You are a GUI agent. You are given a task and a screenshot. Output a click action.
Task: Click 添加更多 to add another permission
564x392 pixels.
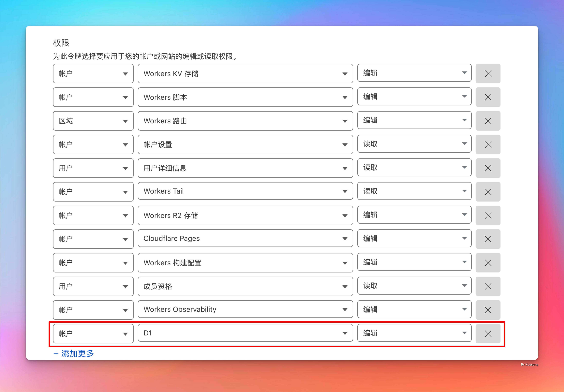click(74, 353)
